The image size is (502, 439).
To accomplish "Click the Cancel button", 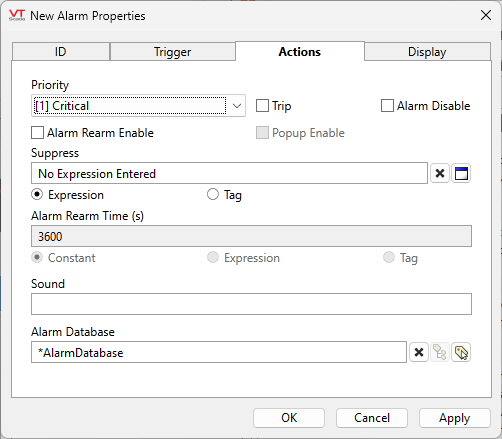I will pyautogui.click(x=372, y=418).
